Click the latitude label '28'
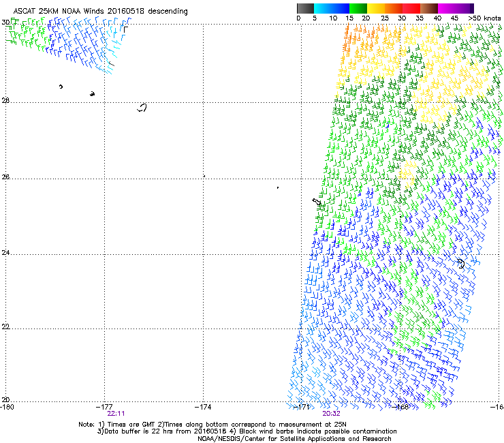The width and height of the screenshot is (504, 443). 5,101
